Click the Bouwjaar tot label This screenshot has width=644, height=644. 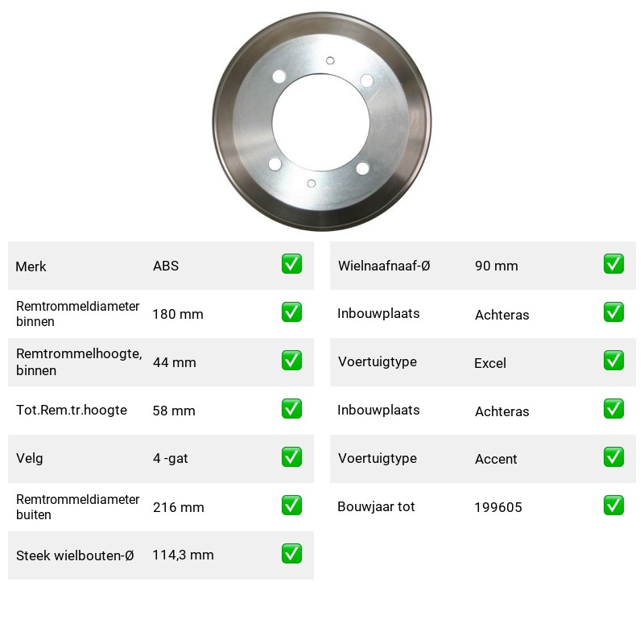pyautogui.click(x=376, y=506)
